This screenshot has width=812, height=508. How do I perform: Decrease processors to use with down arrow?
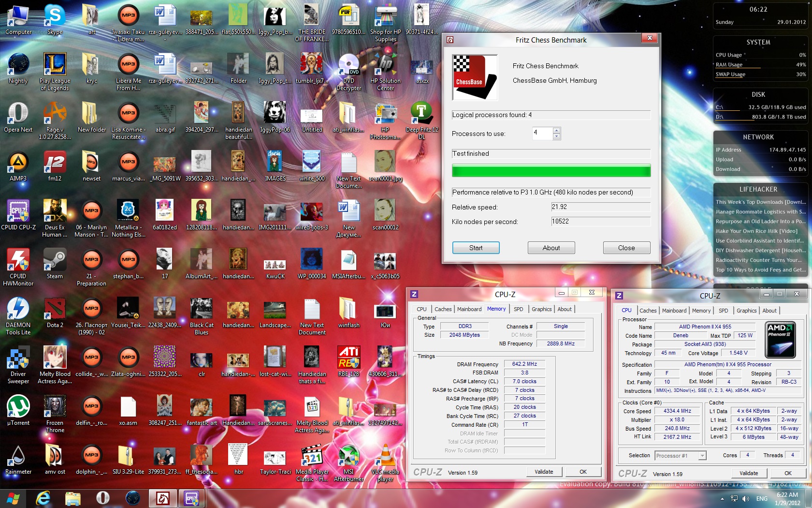click(x=556, y=136)
